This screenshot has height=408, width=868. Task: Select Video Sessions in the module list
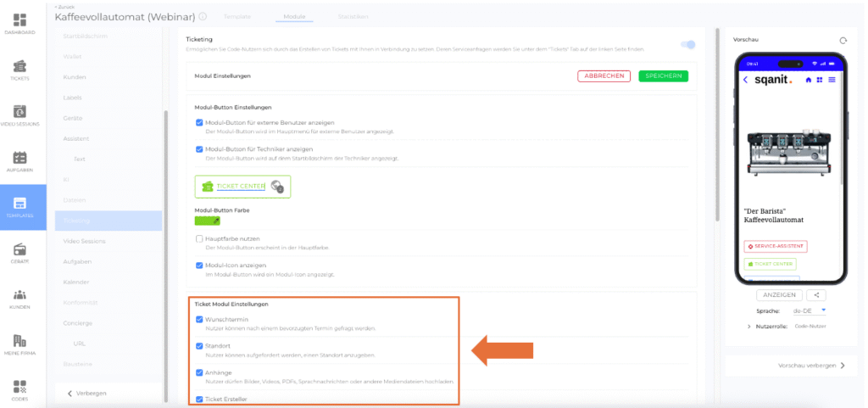(x=84, y=241)
